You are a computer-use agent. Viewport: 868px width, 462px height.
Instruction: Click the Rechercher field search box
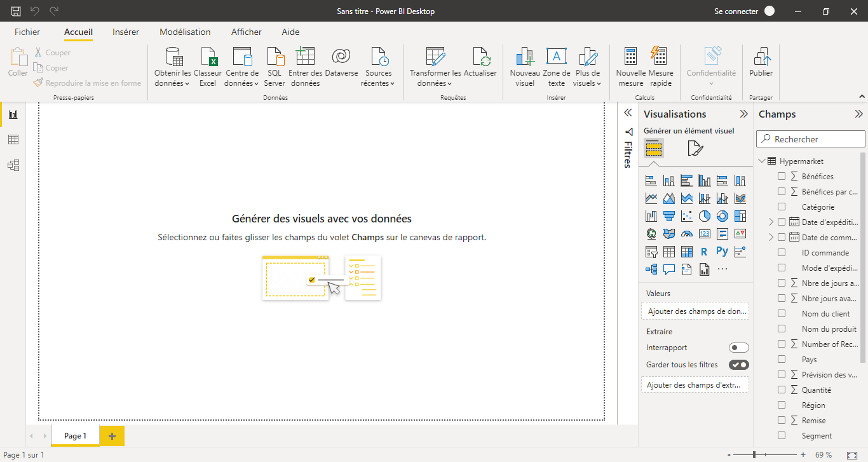811,139
